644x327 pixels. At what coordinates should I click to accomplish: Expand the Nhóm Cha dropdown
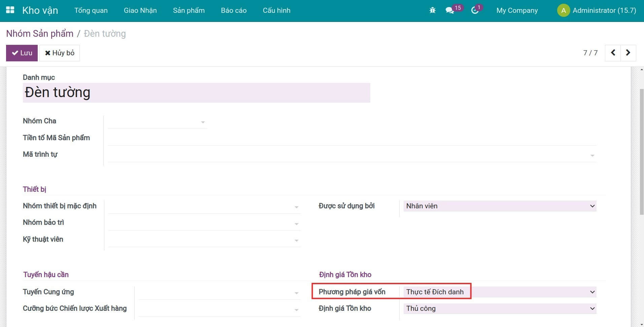[157, 122]
